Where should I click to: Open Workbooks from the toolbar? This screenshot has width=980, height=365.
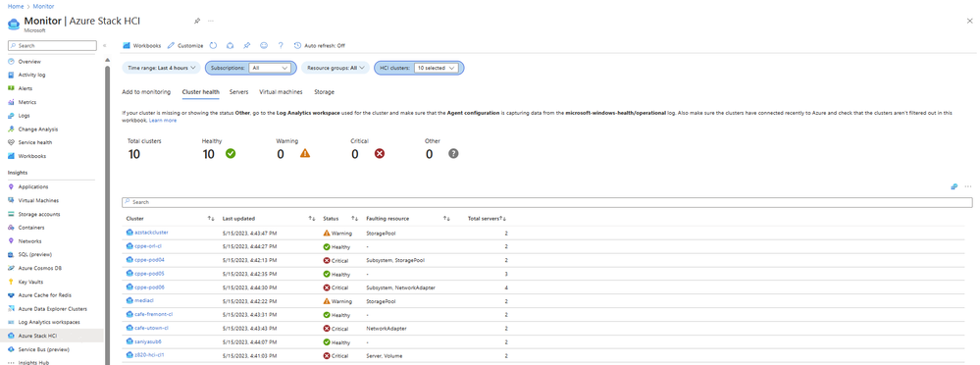(142, 45)
